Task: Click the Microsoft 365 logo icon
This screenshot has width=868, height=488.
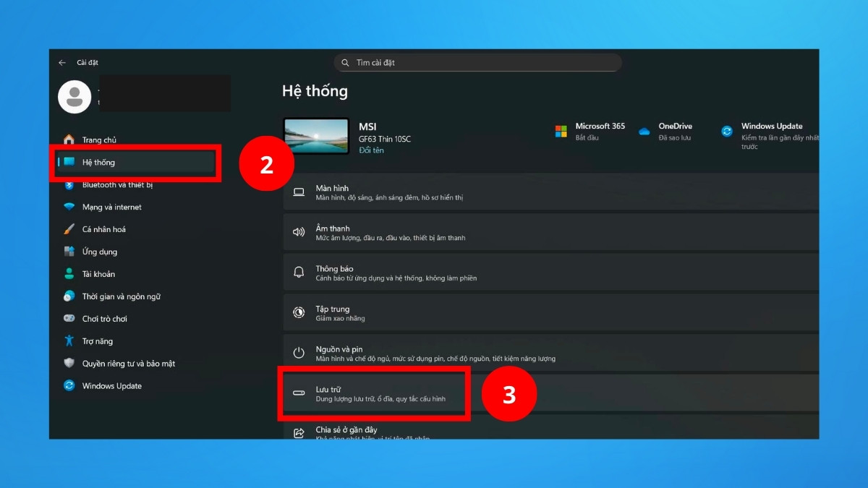Action: pos(561,131)
